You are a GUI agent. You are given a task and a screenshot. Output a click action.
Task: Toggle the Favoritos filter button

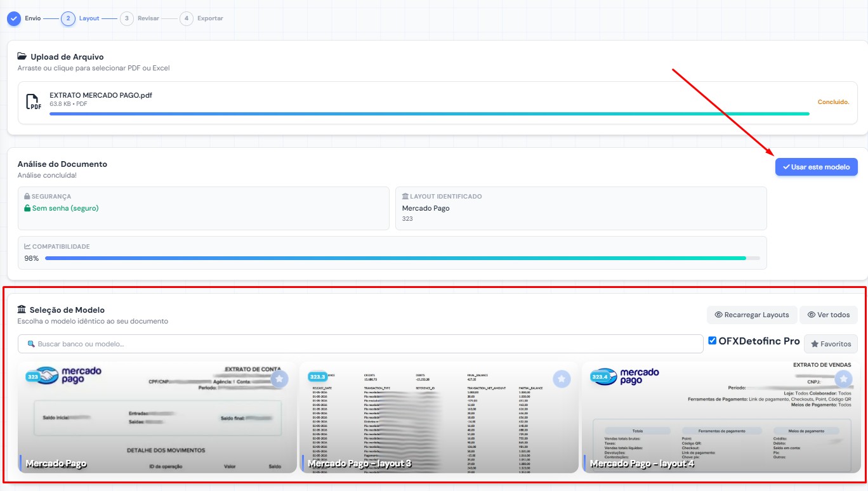point(831,344)
